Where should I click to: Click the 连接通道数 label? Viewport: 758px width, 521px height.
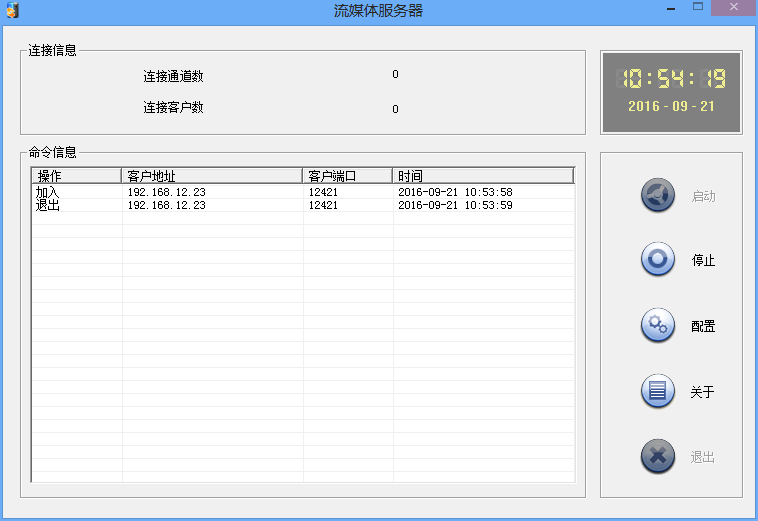173,76
